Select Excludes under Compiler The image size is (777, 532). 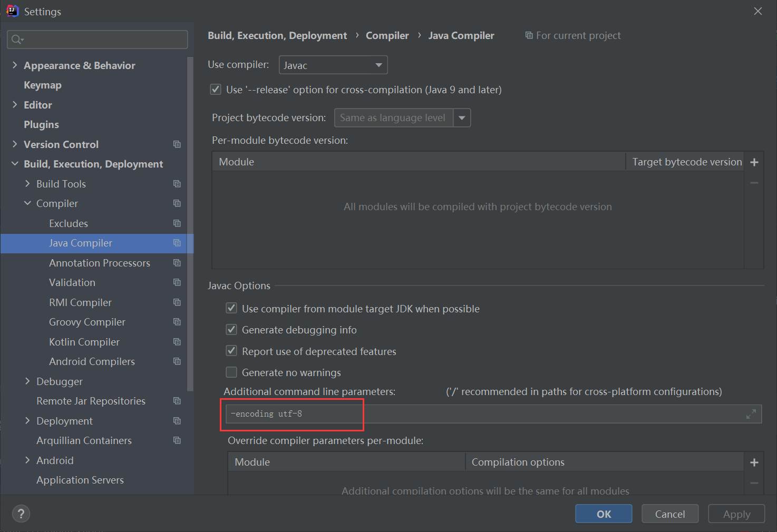pos(69,223)
